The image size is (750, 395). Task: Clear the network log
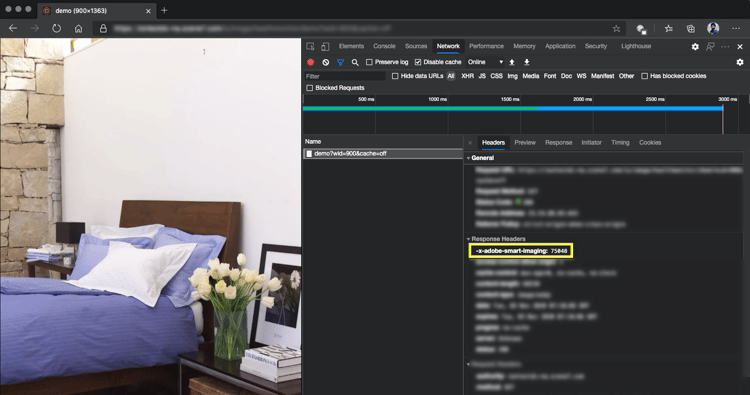pos(326,62)
